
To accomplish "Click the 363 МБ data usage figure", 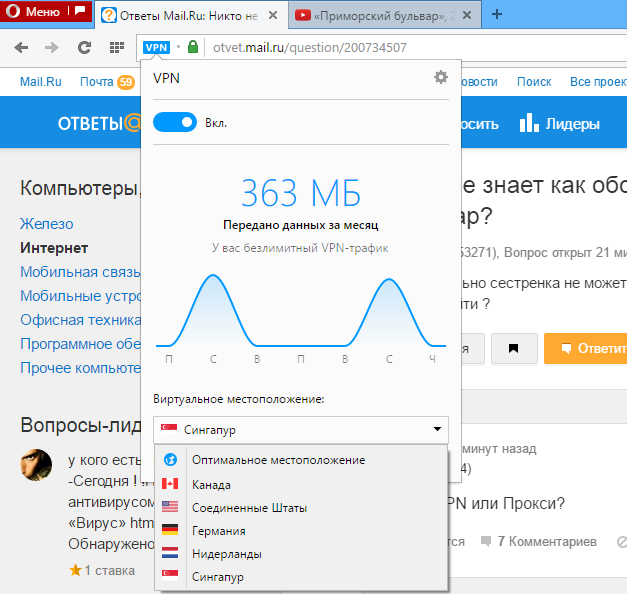I will coord(301,194).
